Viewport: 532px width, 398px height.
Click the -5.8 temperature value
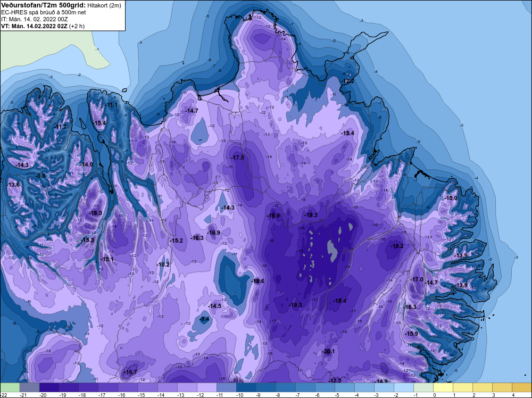click(40, 176)
